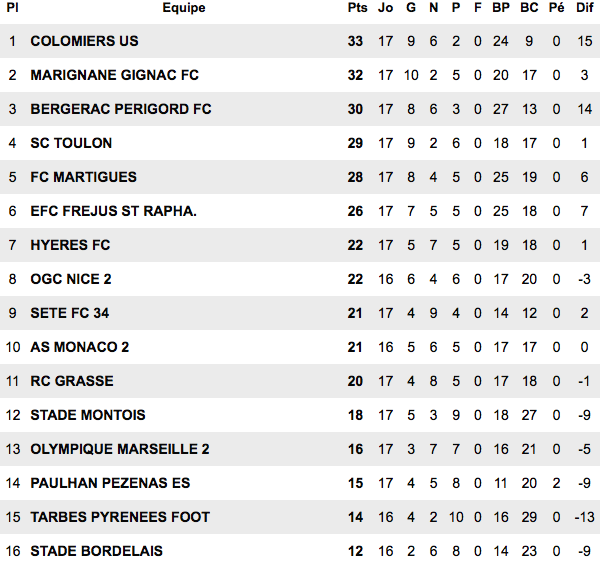Select the Dif column header
This screenshot has height=565, width=600.
(585, 8)
